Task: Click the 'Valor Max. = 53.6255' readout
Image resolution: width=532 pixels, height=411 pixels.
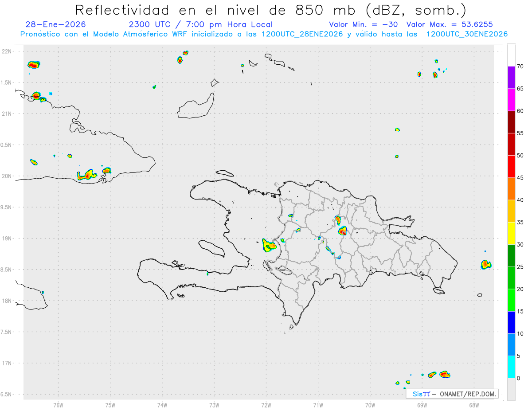Action: (x=449, y=24)
